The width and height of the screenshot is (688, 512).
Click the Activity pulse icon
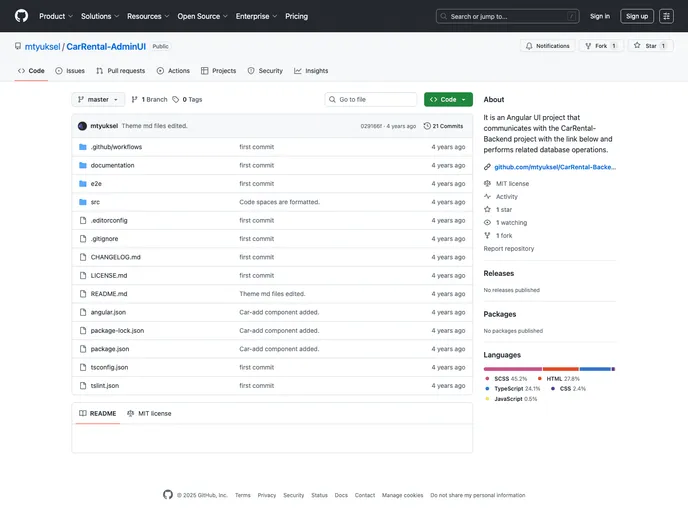point(487,197)
